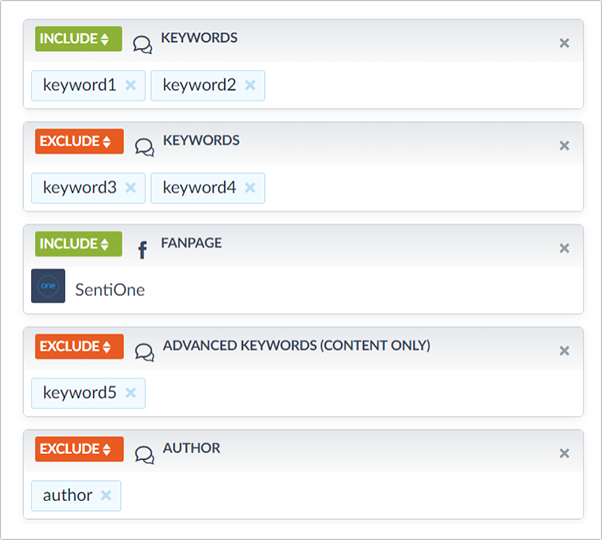Open the EXCLUDE dropdown for the Author filter

pos(79,449)
